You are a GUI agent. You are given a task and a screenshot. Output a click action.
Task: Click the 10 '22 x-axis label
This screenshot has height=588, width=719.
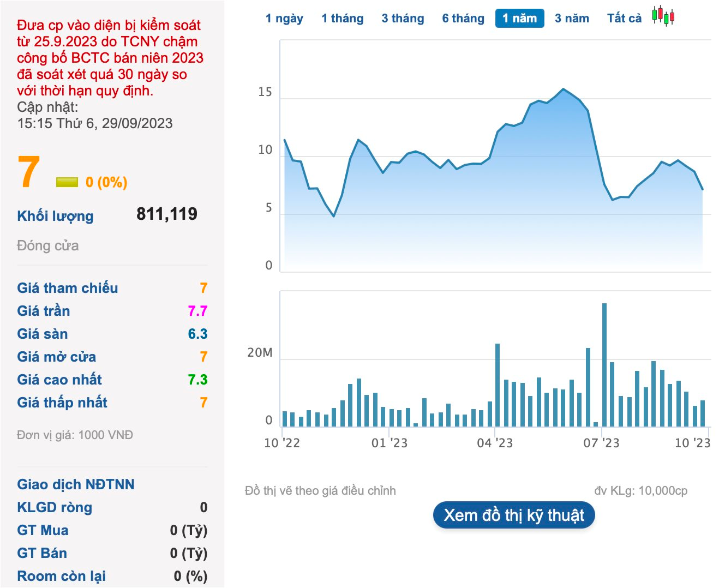[282, 443]
